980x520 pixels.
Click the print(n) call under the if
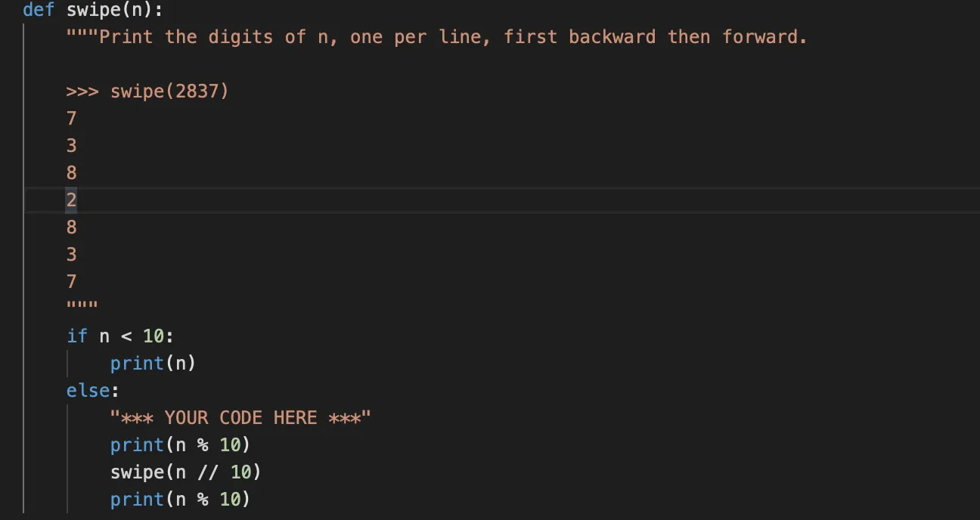[x=153, y=364]
